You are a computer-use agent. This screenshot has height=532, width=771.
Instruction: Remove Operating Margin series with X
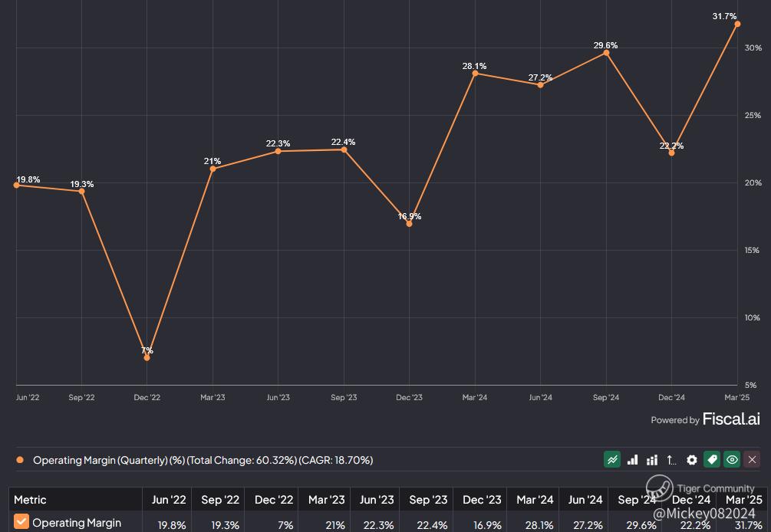[x=752, y=460]
